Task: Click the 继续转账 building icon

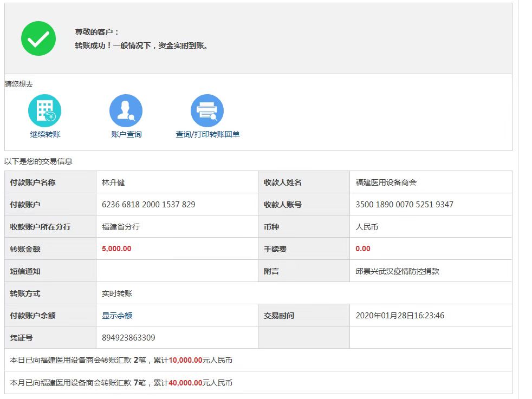Action: click(44, 110)
